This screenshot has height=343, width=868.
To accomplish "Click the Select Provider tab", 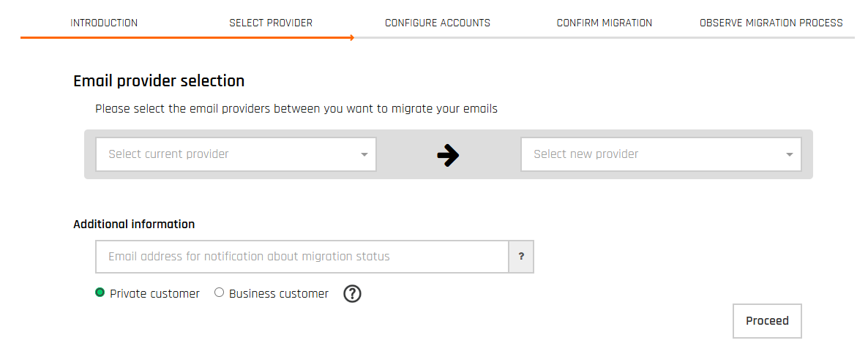I will click(271, 23).
